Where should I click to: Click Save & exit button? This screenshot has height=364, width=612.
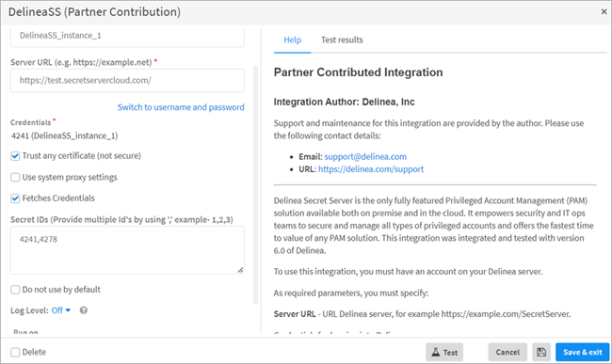[x=582, y=352]
